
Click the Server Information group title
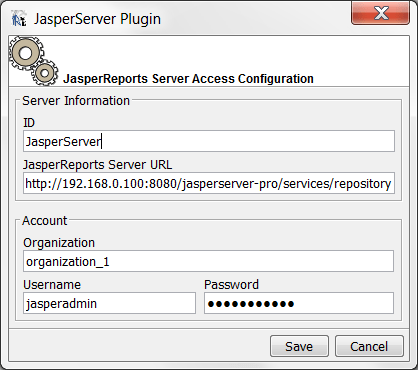tap(76, 101)
